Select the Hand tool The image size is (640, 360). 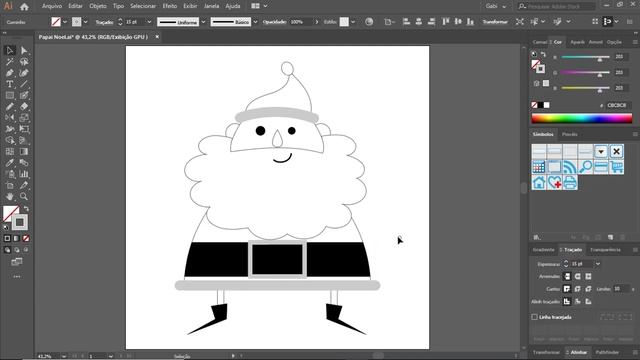(9, 196)
